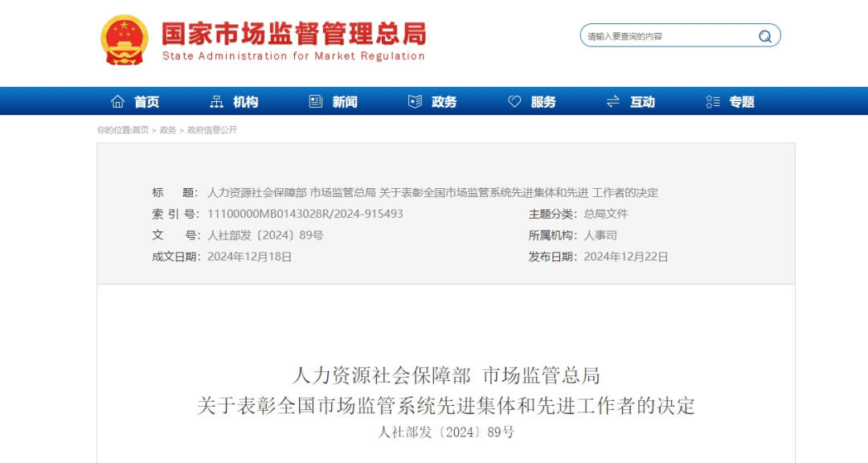Click the 政务 breadcrumb link

pos(168,130)
